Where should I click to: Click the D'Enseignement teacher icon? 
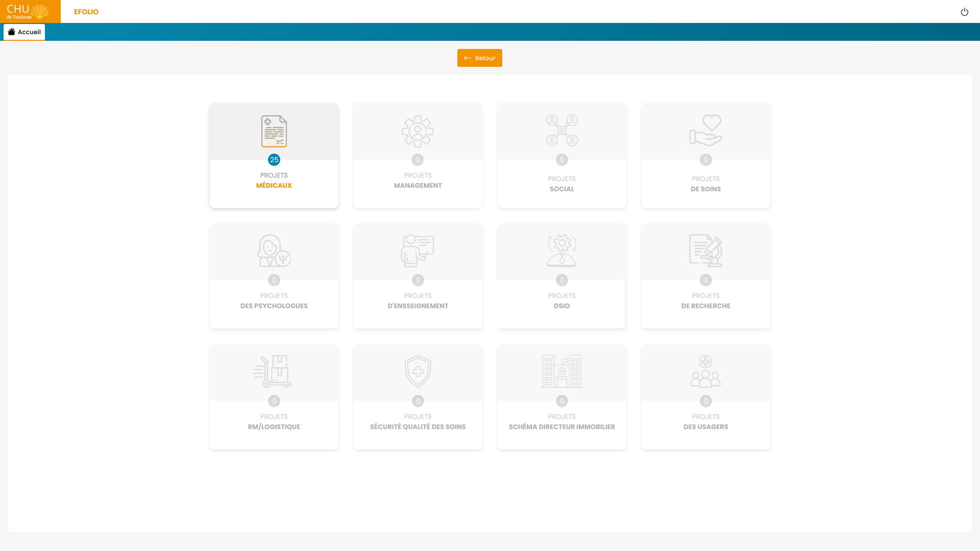418,251
